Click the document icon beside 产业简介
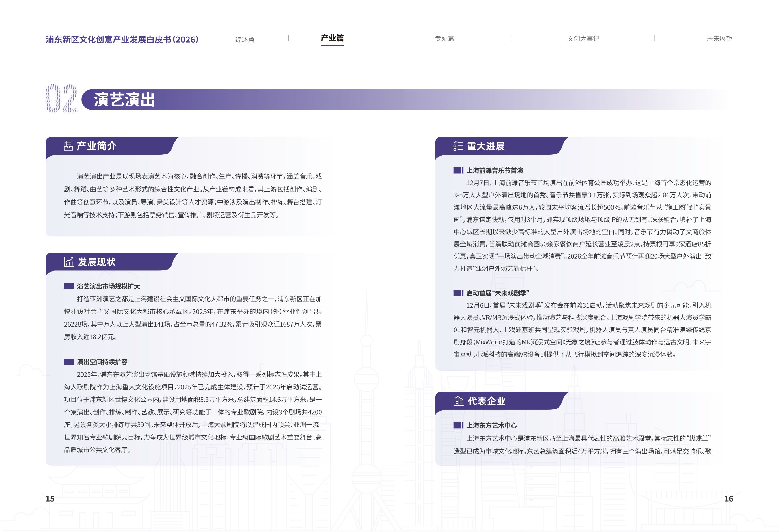This screenshot has height=532, width=779. click(68, 146)
